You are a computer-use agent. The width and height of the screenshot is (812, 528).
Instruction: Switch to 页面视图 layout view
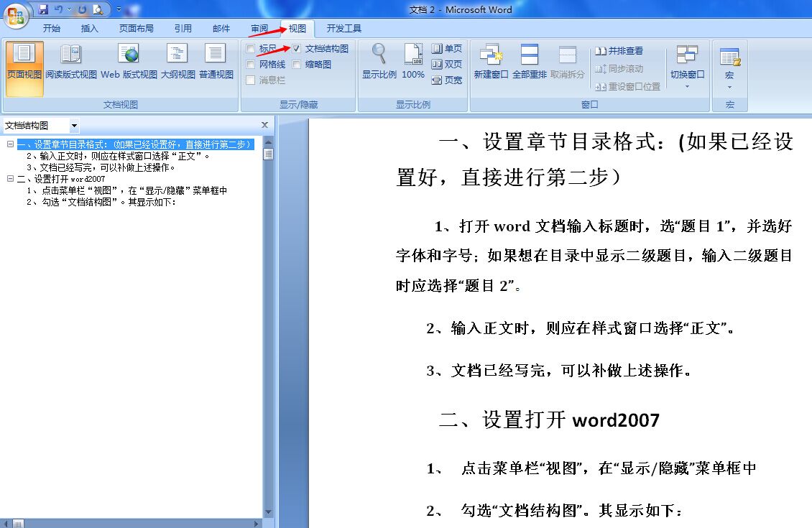[24, 68]
